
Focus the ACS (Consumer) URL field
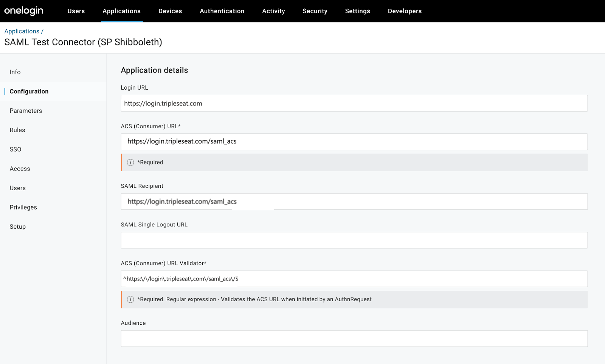click(x=354, y=142)
